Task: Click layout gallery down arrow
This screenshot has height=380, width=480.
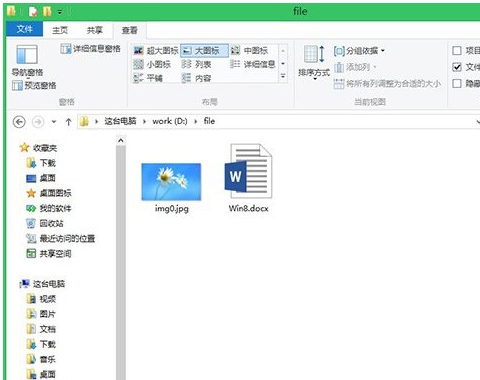Action: [x=283, y=64]
